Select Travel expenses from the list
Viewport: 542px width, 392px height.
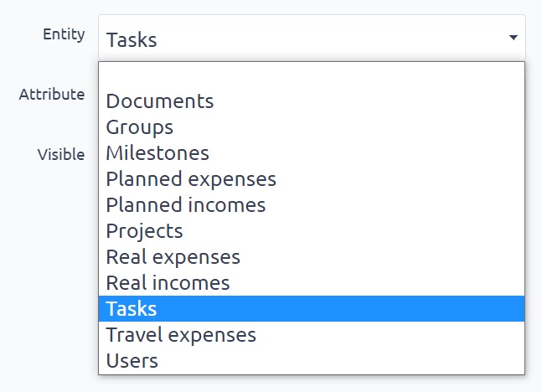pyautogui.click(x=181, y=335)
